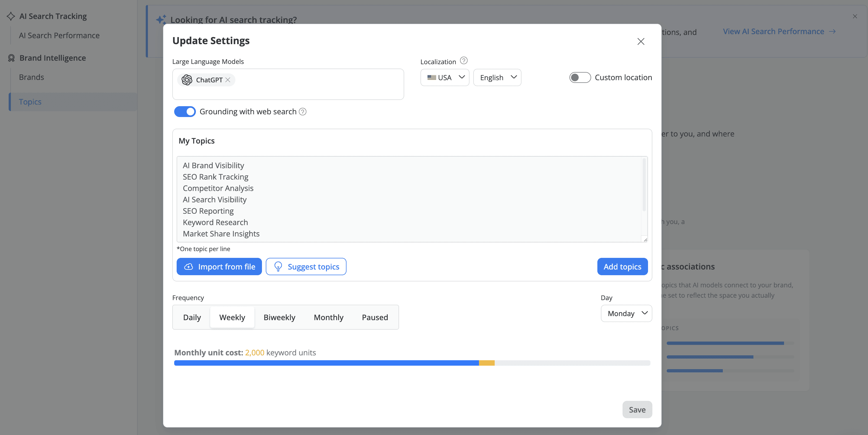Viewport: 868px width, 435px height.
Task: Select Biweekly frequency
Action: [279, 317]
